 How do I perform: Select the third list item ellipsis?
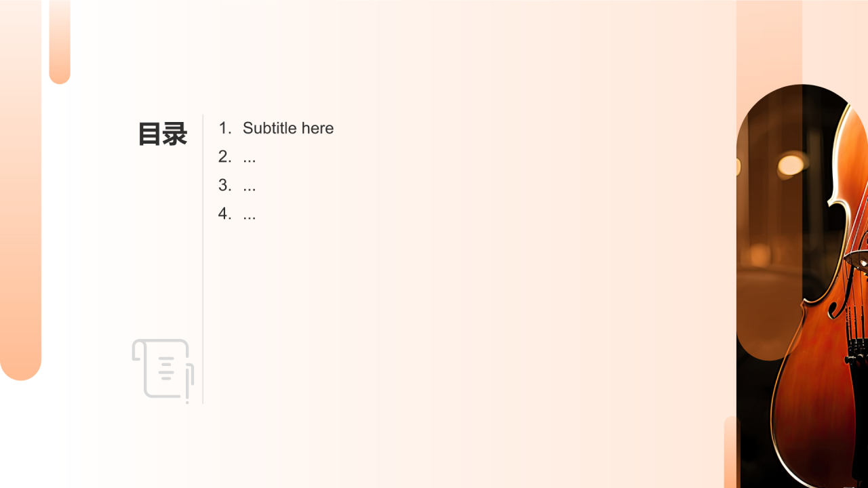[249, 186]
